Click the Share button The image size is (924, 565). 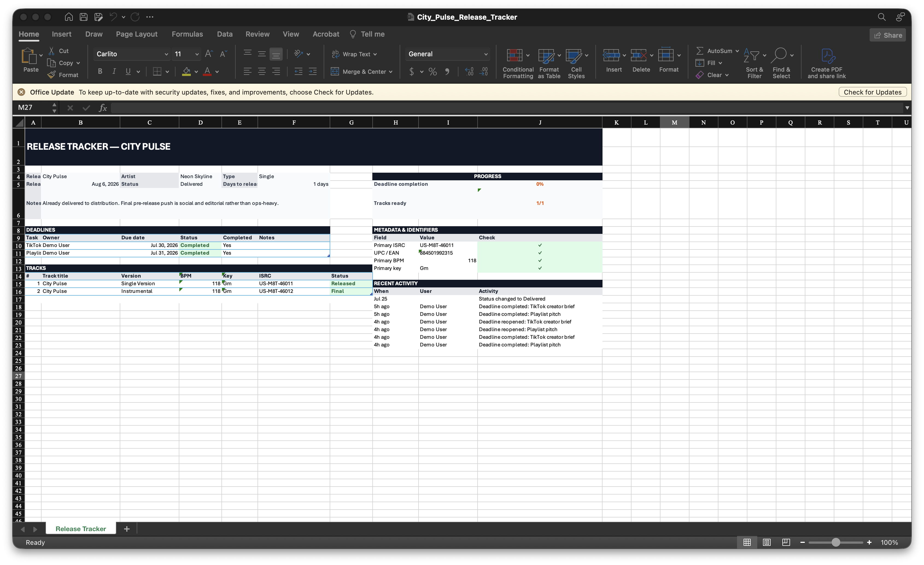[888, 35]
